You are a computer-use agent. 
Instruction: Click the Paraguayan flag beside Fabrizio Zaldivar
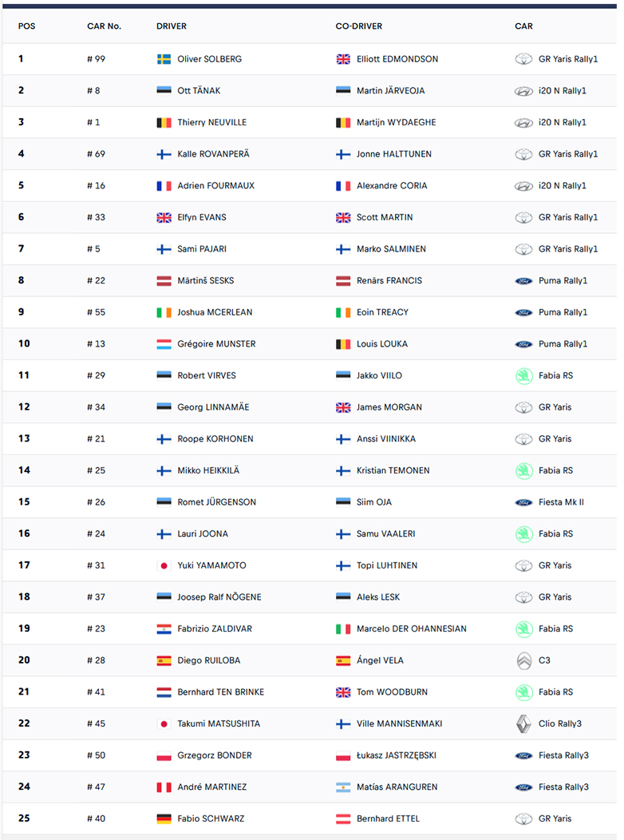tap(164, 629)
